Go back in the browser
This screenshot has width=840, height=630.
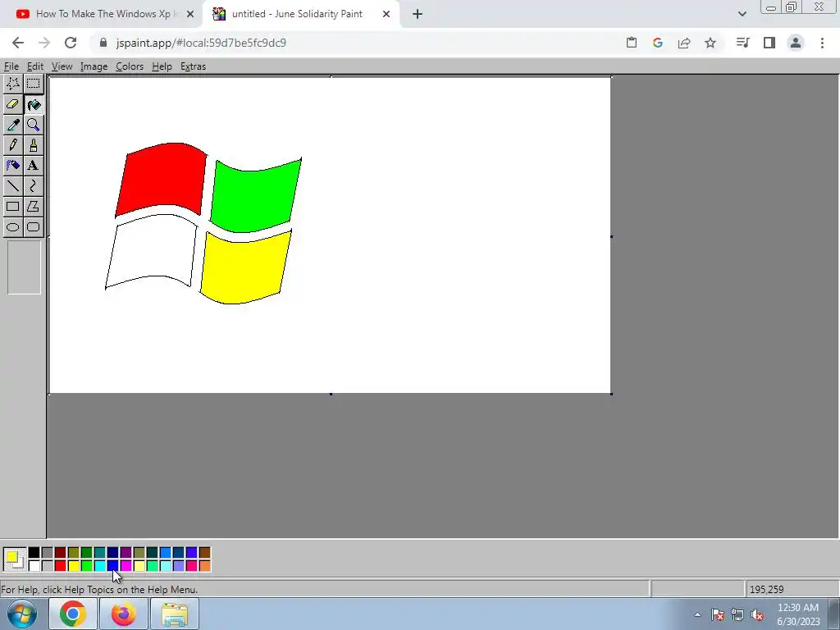click(x=18, y=43)
